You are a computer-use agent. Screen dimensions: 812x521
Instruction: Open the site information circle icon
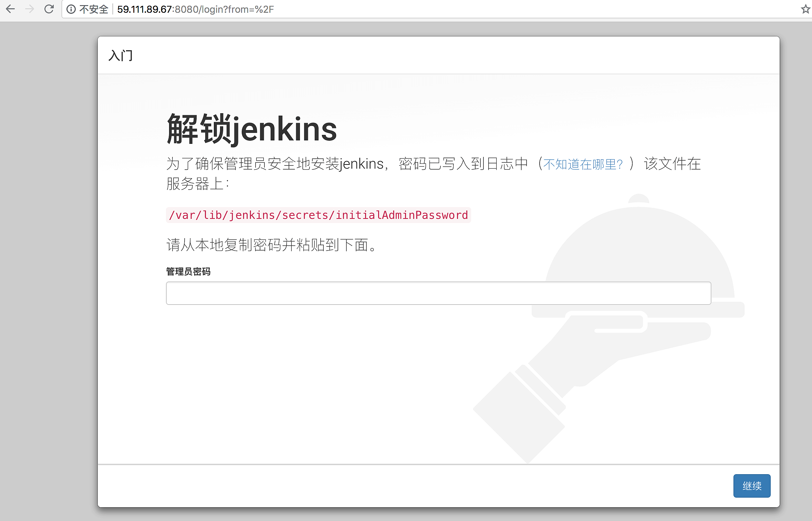click(71, 9)
